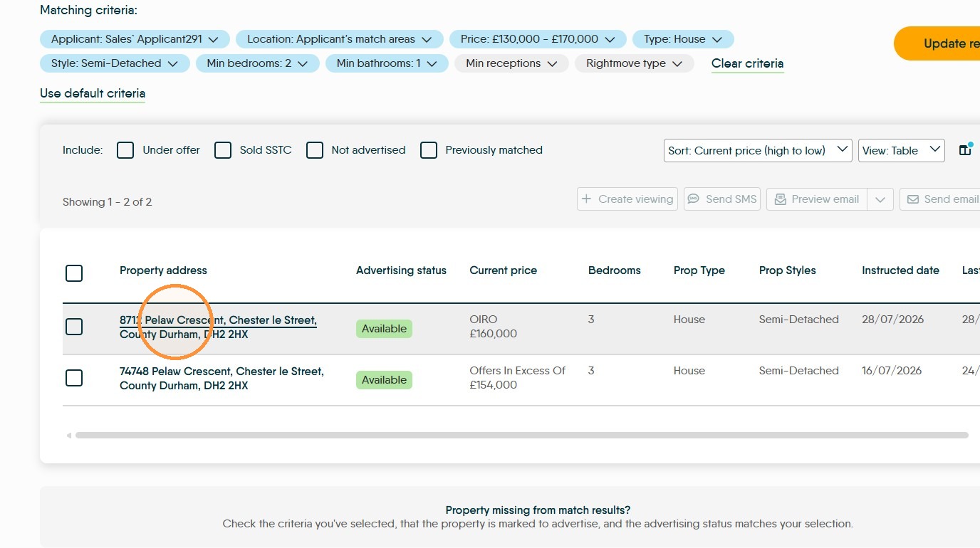980x548 pixels.
Task: Click the plus icon in Create viewing
Action: tap(587, 199)
